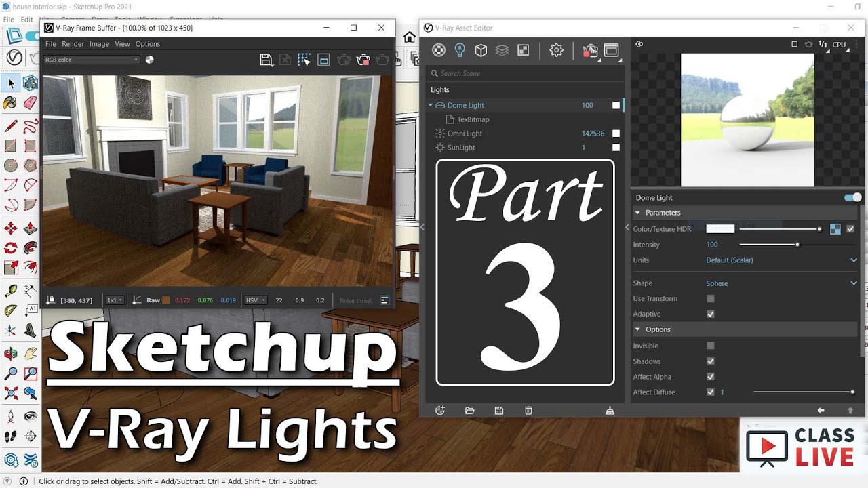Open Frame Buffer Render menu
This screenshot has height=488, width=868.
coord(73,44)
